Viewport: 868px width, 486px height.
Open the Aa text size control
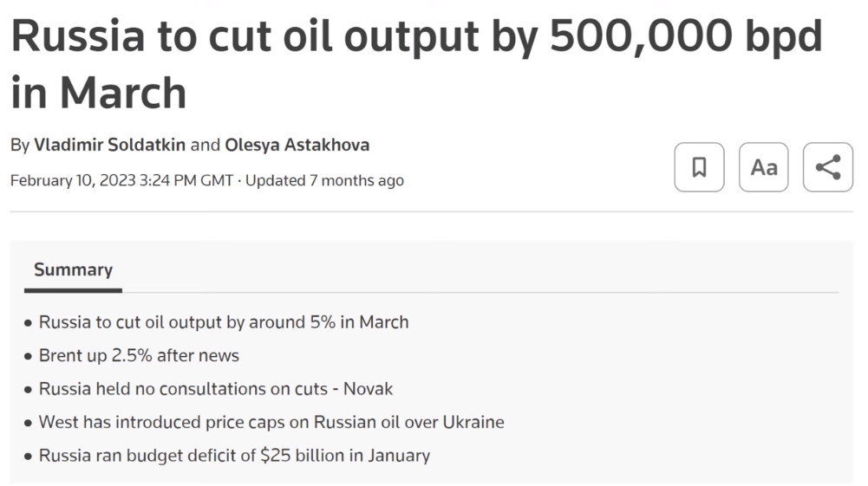[x=763, y=167]
